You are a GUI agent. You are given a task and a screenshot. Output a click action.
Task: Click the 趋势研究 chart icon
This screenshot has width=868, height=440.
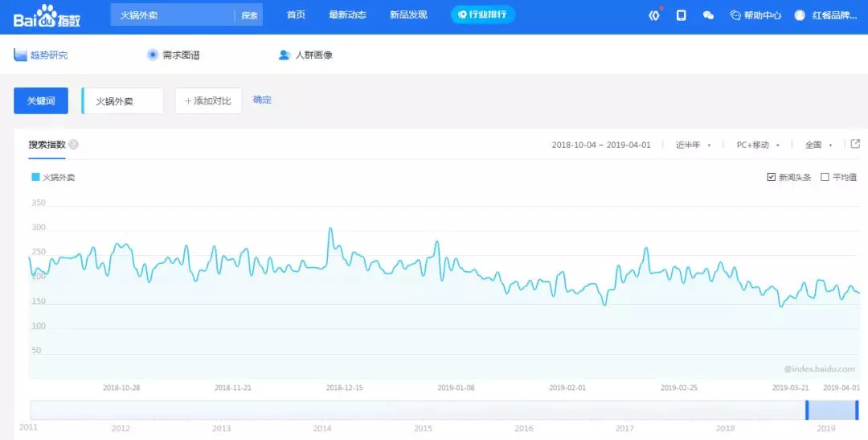click(20, 55)
